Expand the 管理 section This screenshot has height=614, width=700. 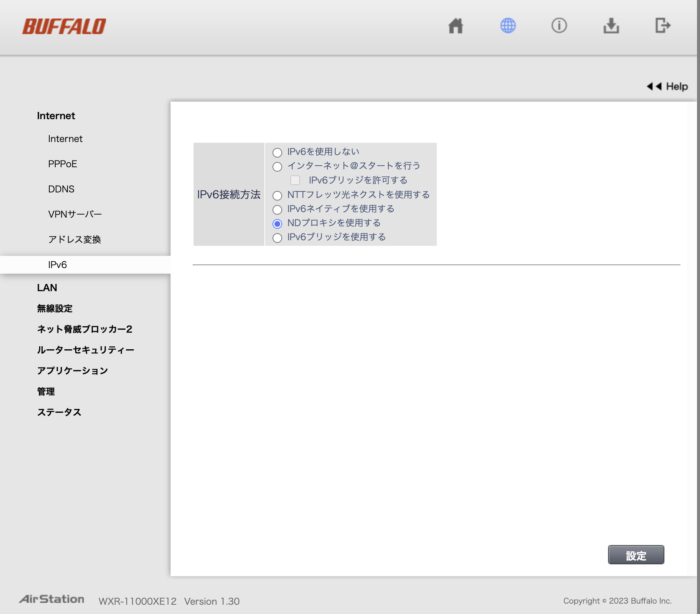point(46,392)
